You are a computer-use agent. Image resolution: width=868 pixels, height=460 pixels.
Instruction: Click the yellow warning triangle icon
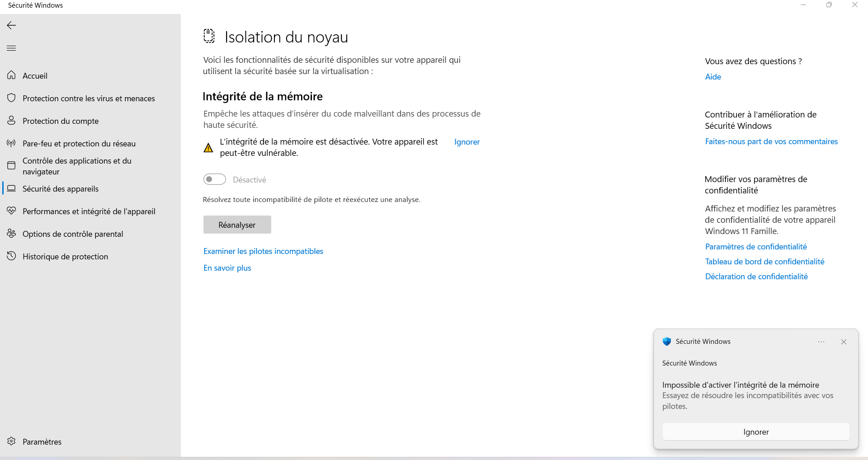(x=208, y=148)
